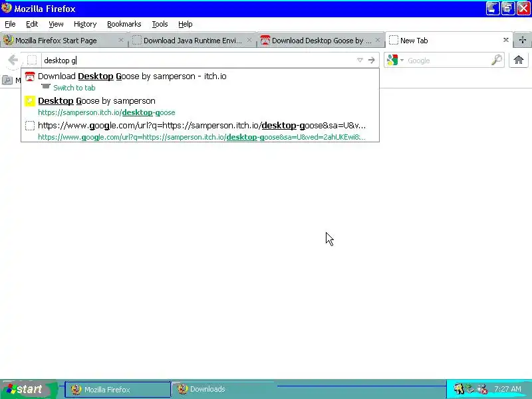Close the Firefox window
Image resolution: width=532 pixels, height=399 pixels.
(523, 9)
